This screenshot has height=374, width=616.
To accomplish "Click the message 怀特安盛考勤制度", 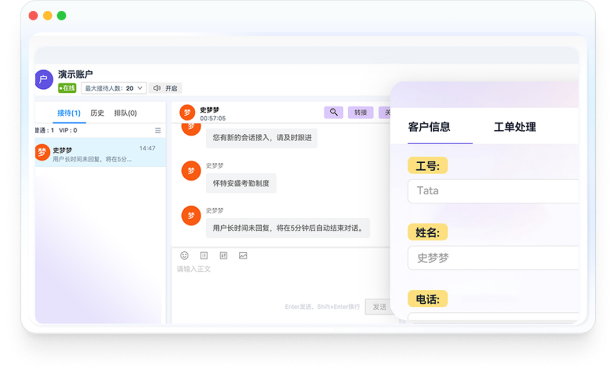I will point(241,183).
